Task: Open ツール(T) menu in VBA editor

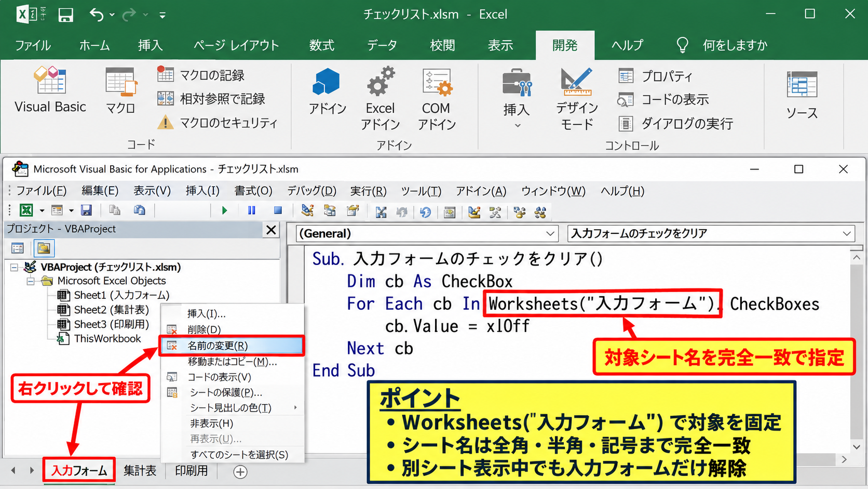Action: pos(421,191)
